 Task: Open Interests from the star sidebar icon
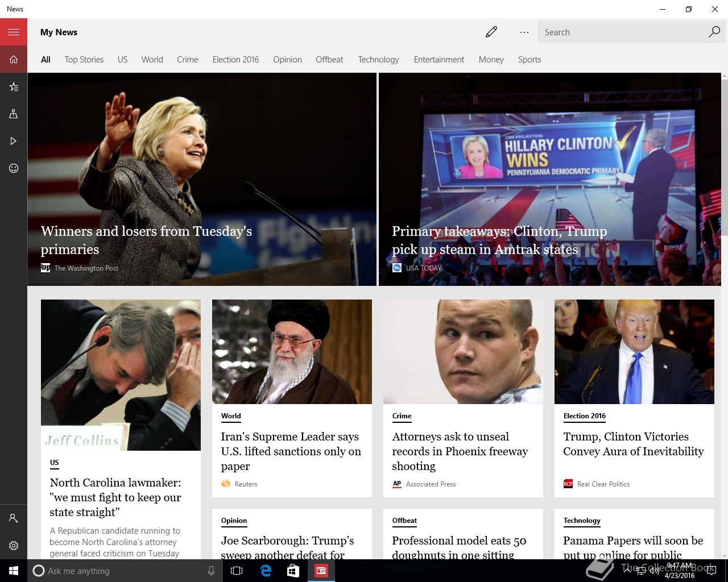[x=14, y=86]
